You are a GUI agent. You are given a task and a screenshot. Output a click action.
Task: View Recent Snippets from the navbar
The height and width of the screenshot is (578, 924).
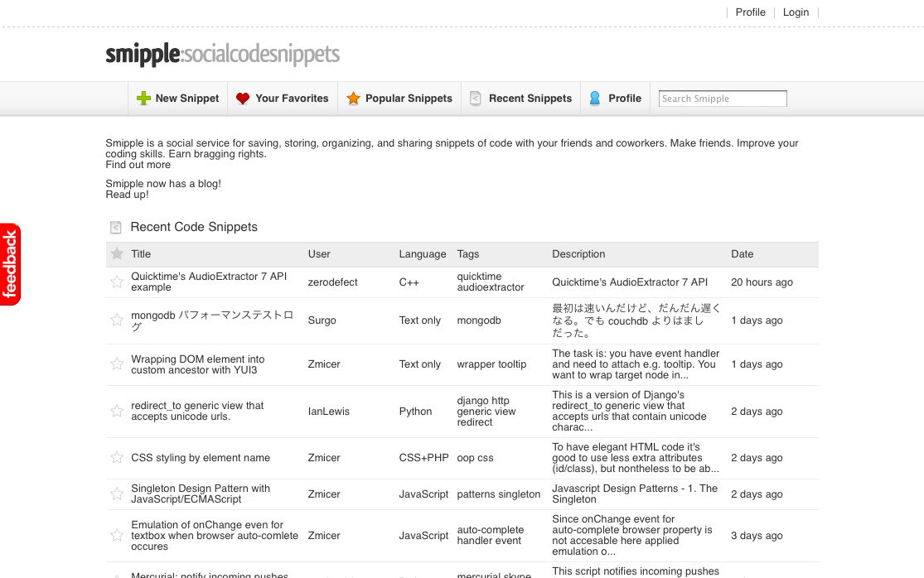(521, 99)
